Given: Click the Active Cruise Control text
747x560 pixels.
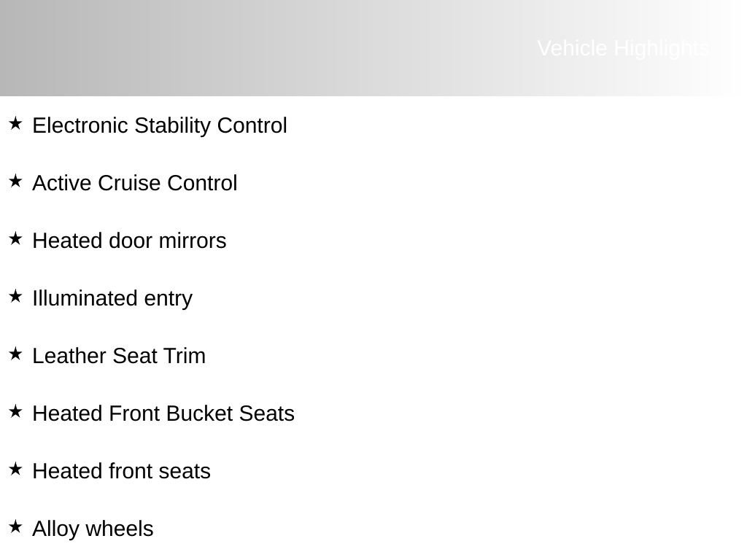Looking at the screenshot, I should [x=135, y=183].
